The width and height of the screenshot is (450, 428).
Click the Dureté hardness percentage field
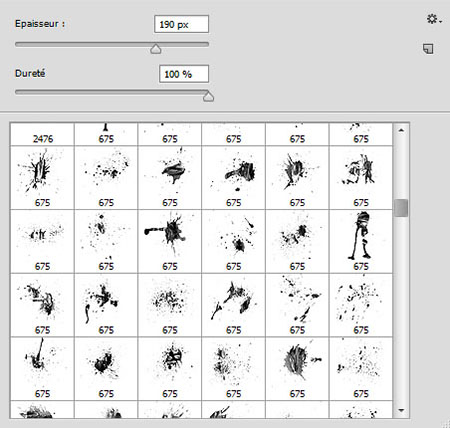tap(184, 74)
